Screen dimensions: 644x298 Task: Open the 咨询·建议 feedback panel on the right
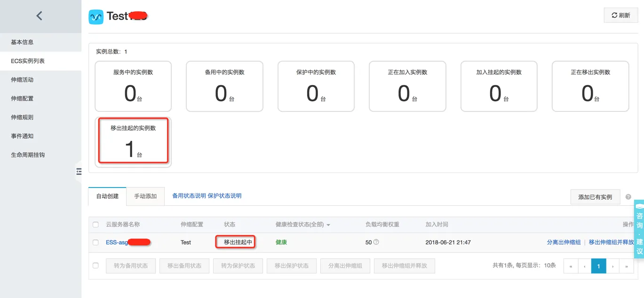(638, 230)
